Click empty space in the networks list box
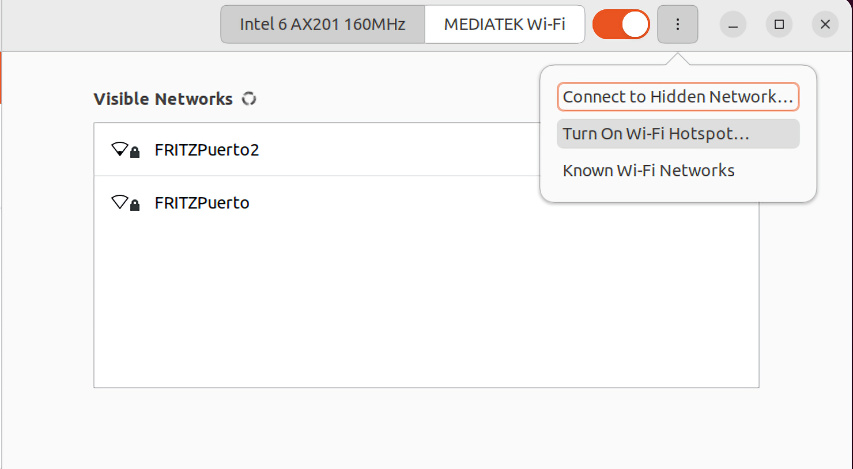The image size is (853, 469). click(x=426, y=307)
